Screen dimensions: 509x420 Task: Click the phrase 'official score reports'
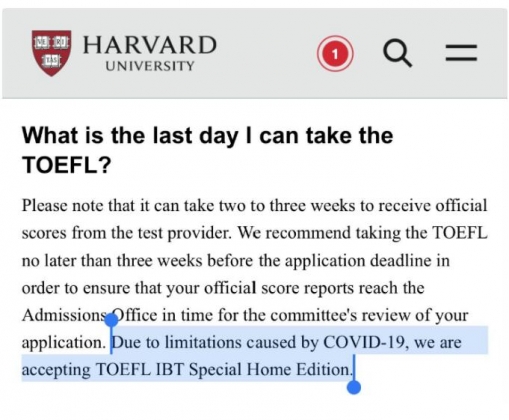point(279,288)
